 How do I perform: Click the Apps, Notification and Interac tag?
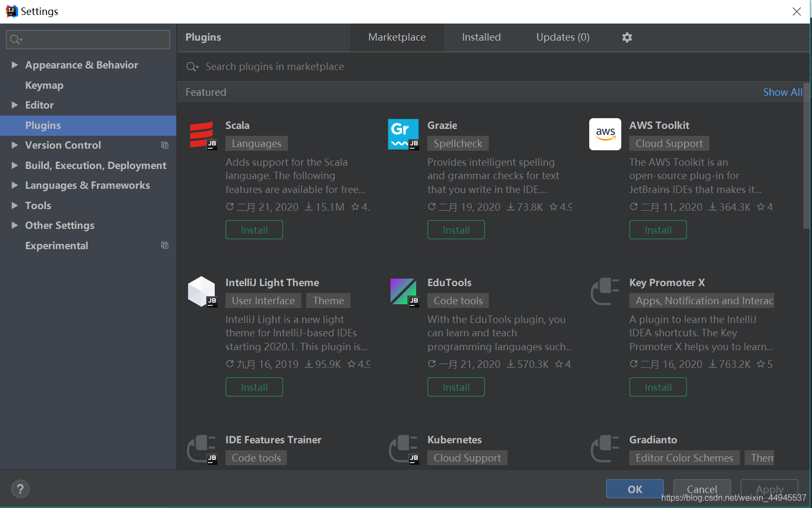pos(702,301)
